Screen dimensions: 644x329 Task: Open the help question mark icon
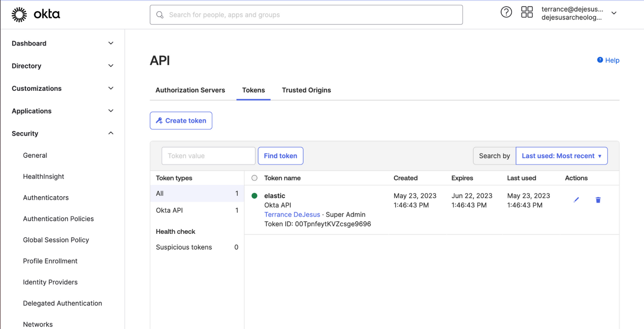click(506, 13)
